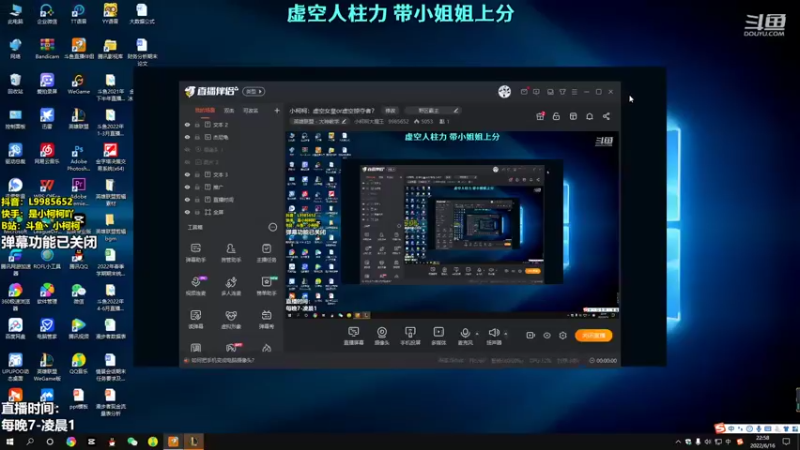Select the 全屏 source row
The image size is (800, 450).
[x=232, y=212]
